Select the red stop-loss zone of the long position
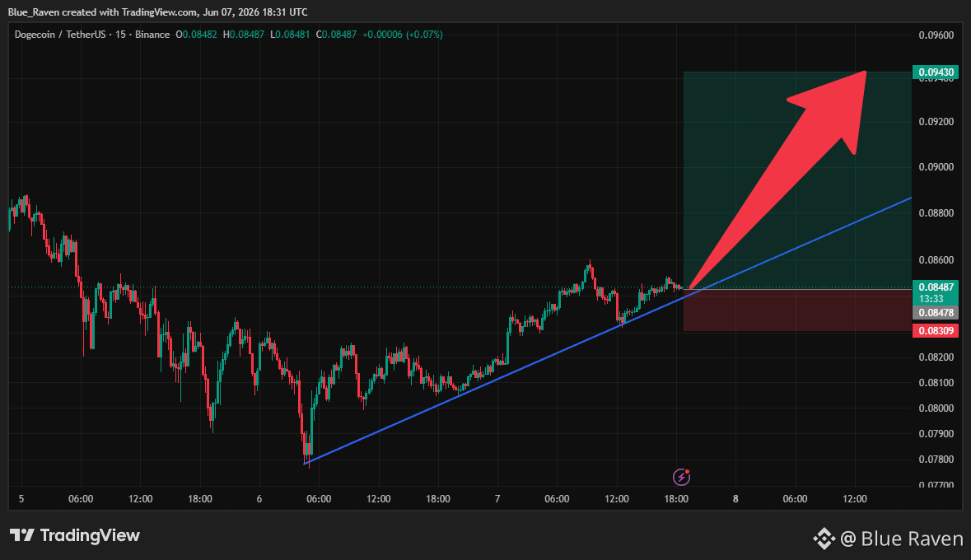The height and width of the screenshot is (560, 971). tap(797, 310)
